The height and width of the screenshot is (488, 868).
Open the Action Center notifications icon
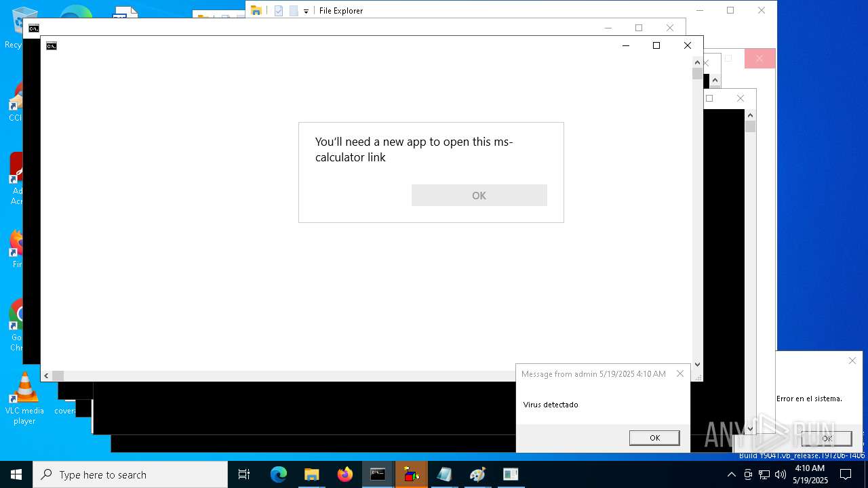tap(846, 474)
